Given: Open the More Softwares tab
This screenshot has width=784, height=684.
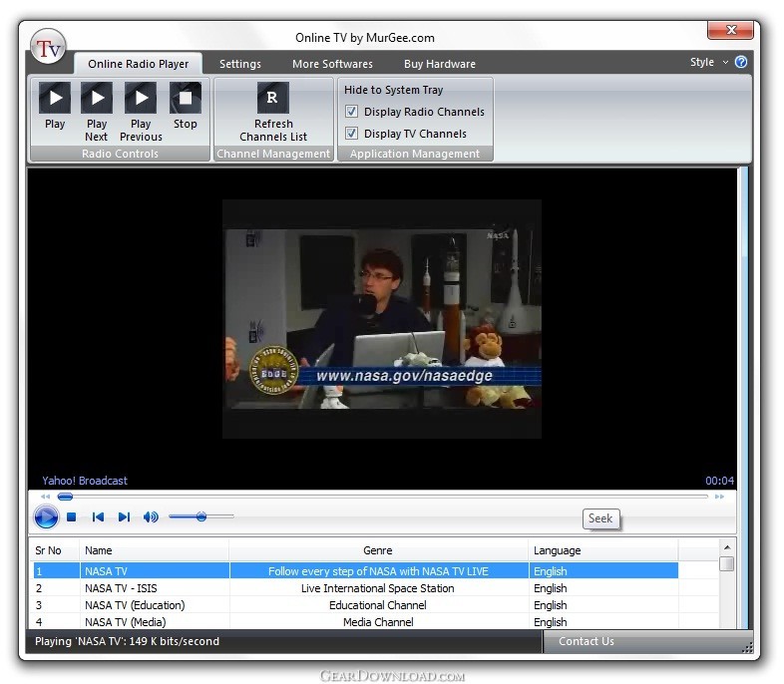Looking at the screenshot, I should [332, 64].
